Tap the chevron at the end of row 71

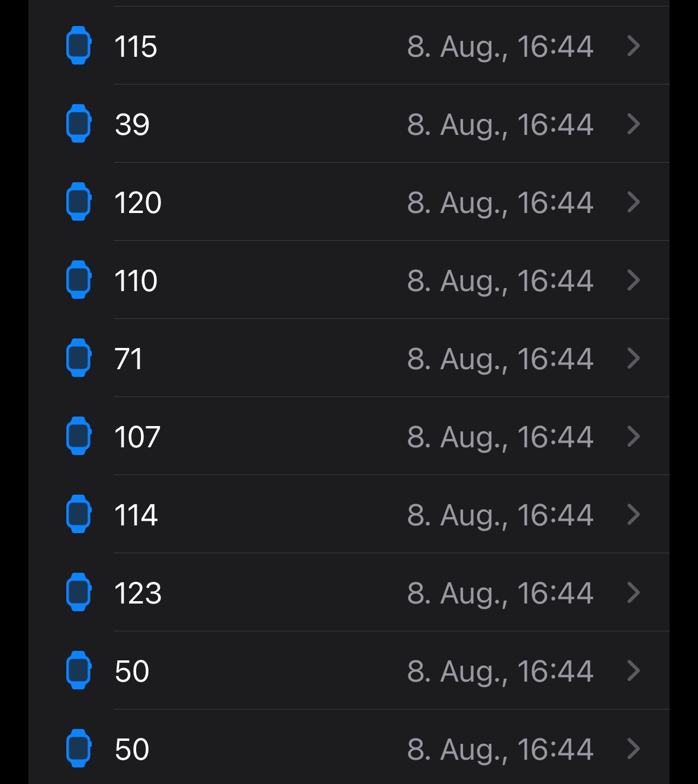633,358
